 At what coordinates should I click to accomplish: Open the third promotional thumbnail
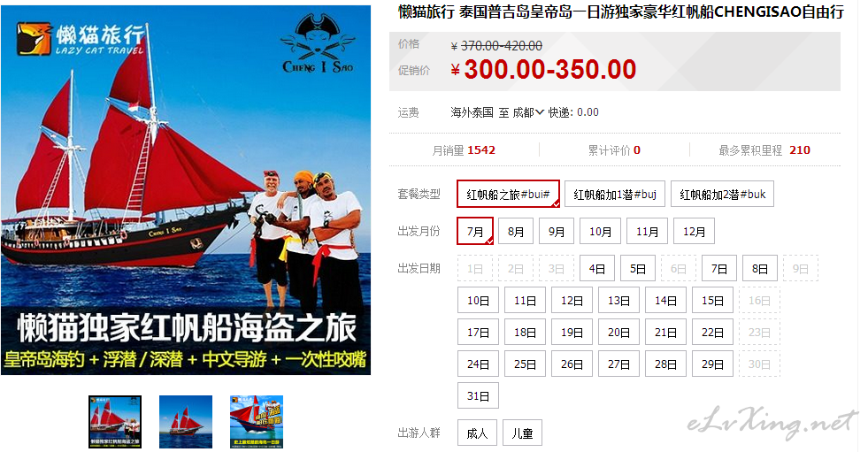257,422
